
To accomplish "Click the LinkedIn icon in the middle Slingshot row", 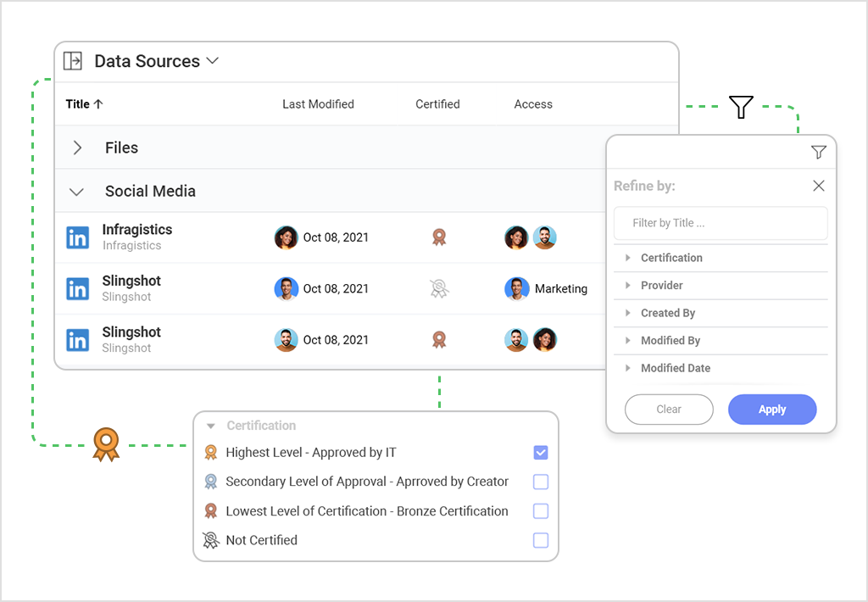I will (x=77, y=288).
